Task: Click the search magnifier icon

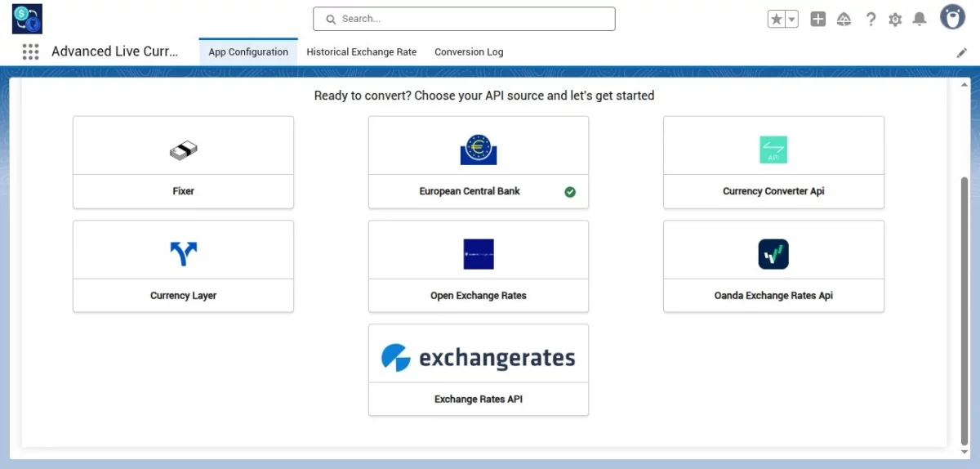Action: coord(331,19)
